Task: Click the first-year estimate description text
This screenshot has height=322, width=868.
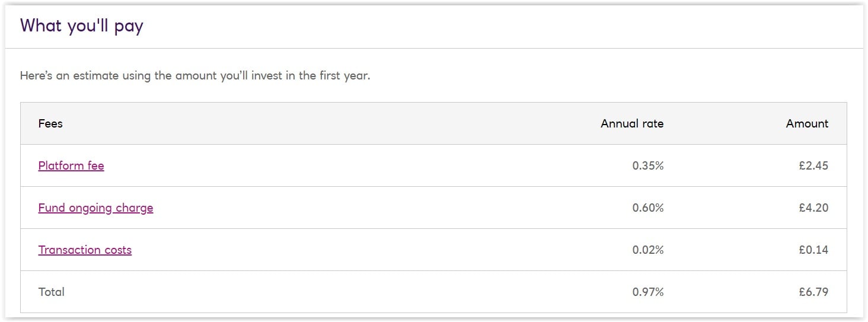Action: point(195,76)
